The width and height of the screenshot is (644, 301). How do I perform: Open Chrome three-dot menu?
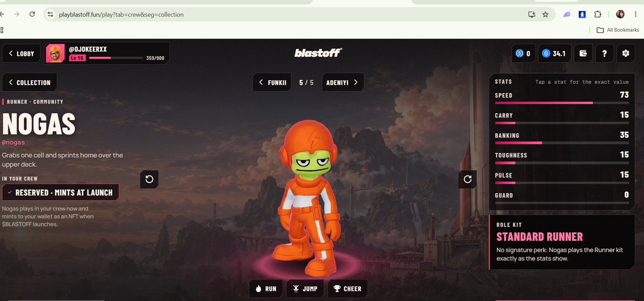click(635, 14)
